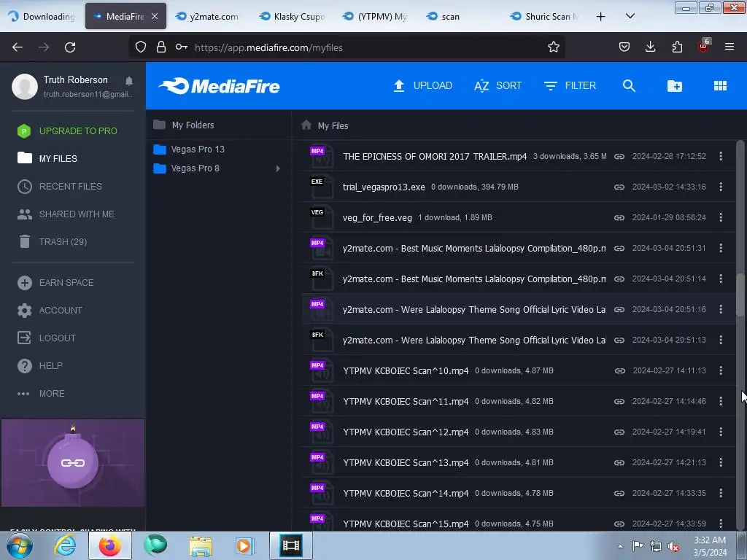Image resolution: width=747 pixels, height=560 pixels.
Task: Click the search magnifier icon in the MediaFire header
Action: (x=629, y=86)
